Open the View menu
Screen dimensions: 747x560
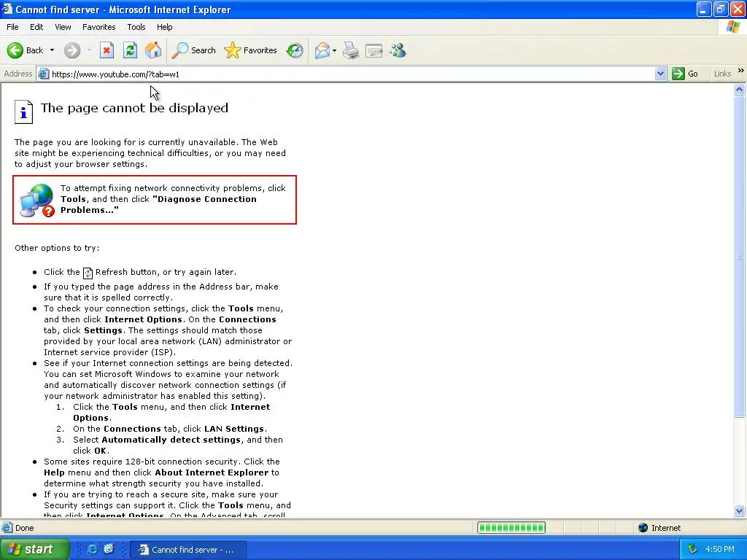pos(63,27)
